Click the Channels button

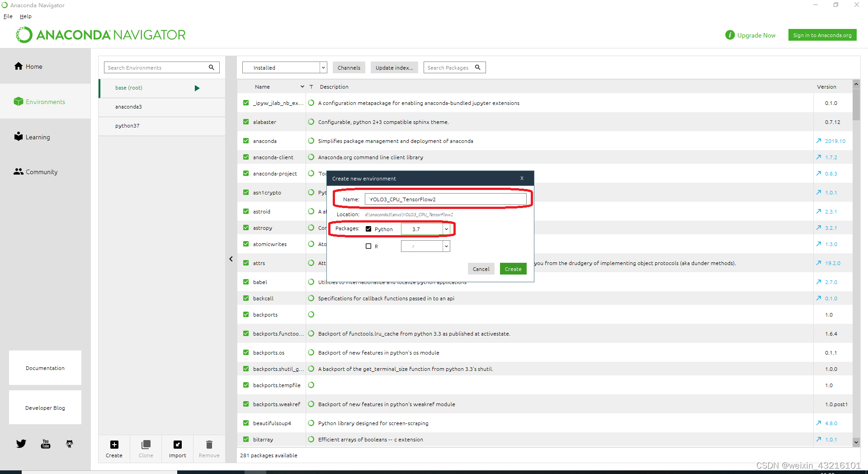[x=349, y=67]
